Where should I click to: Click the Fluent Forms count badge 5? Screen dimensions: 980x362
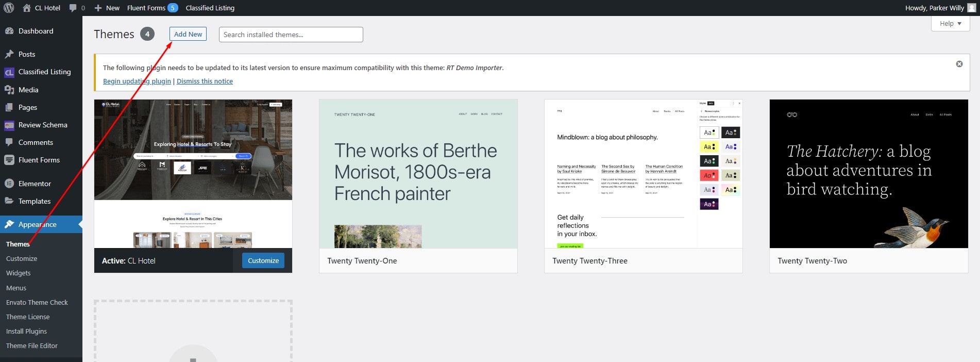pos(173,8)
